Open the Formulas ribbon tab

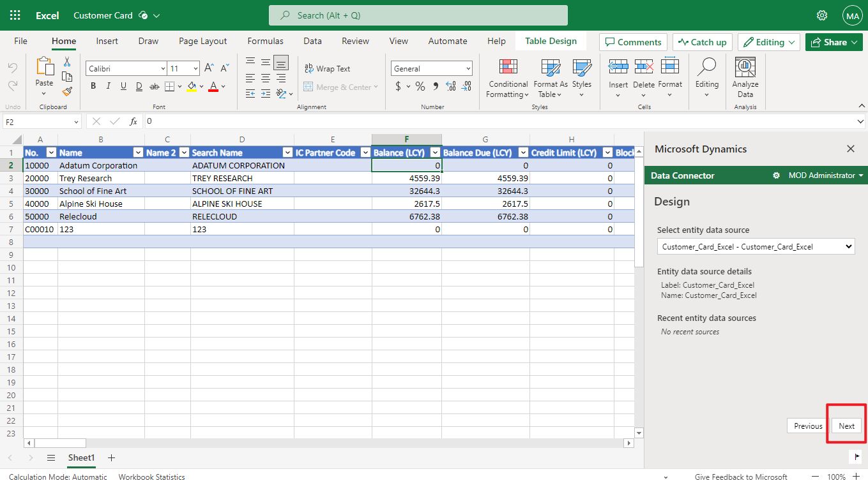coord(265,40)
